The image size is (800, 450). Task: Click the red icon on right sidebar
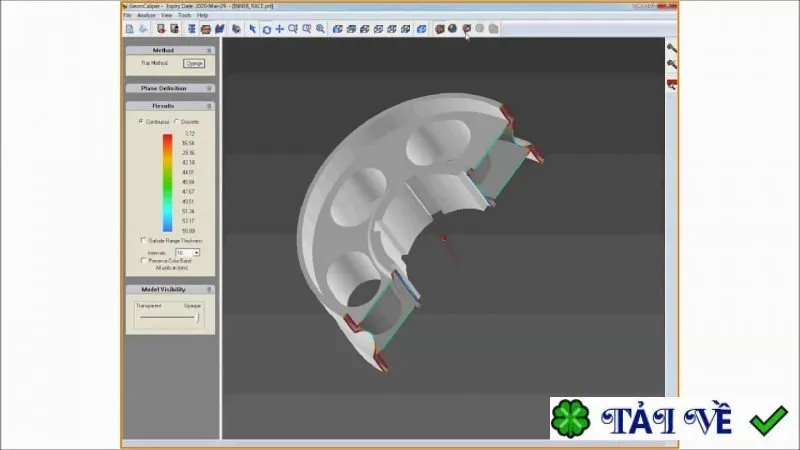tap(672, 85)
